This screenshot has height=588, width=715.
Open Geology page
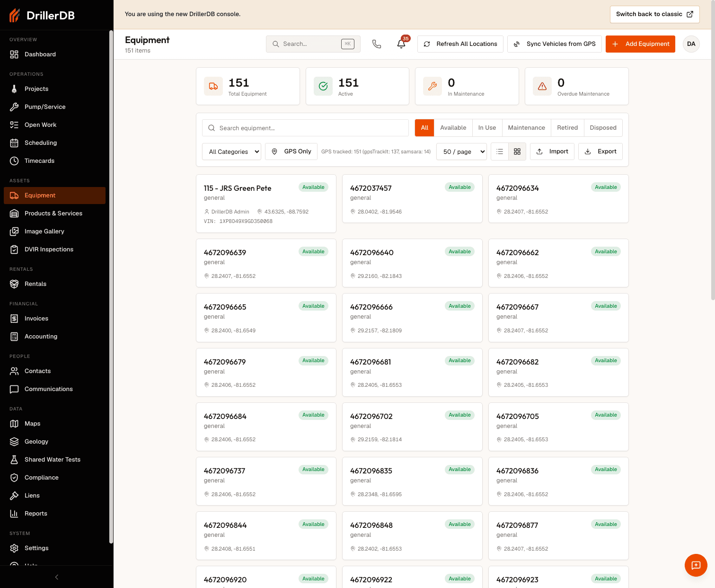coord(54,442)
